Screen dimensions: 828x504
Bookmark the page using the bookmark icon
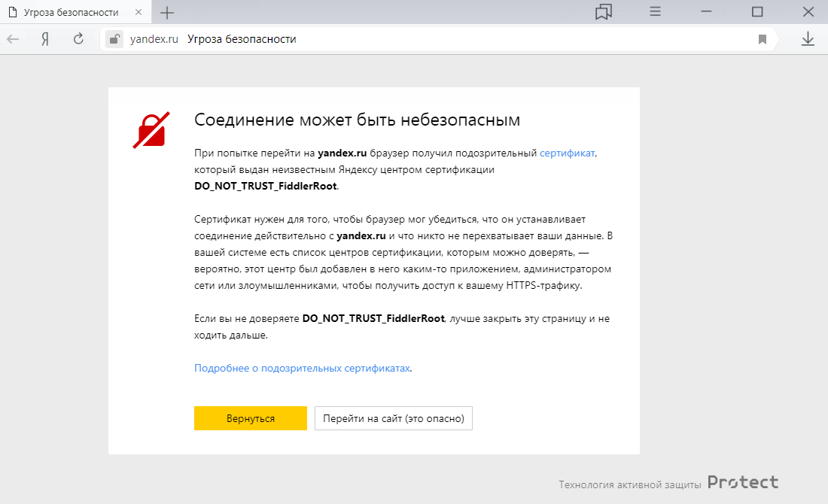762,39
